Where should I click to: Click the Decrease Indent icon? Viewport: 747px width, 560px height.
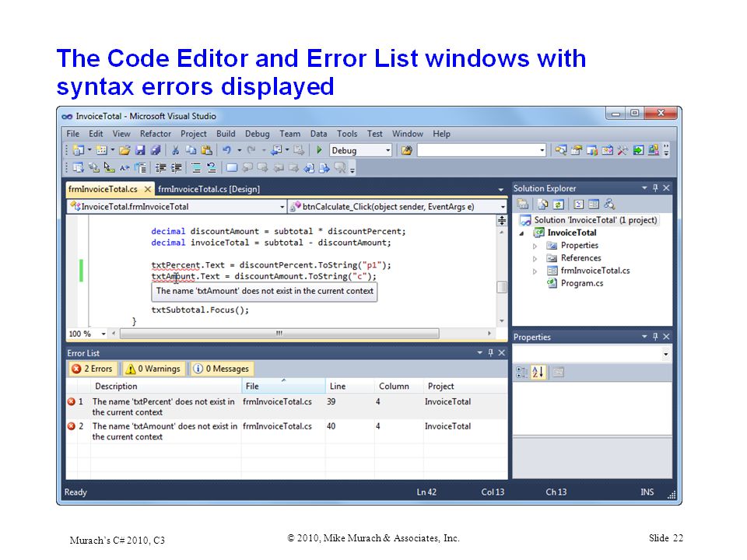[161, 168]
